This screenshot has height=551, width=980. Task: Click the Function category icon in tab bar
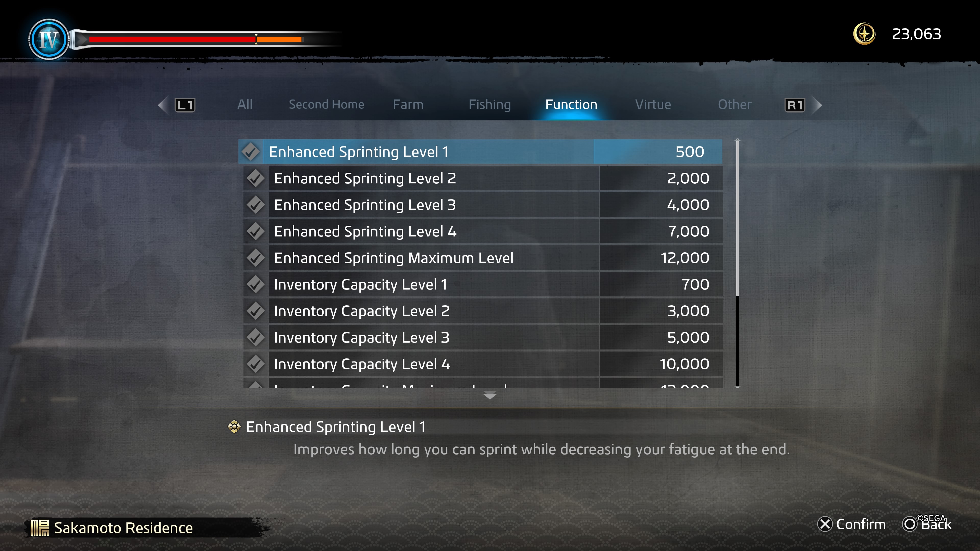pyautogui.click(x=570, y=104)
